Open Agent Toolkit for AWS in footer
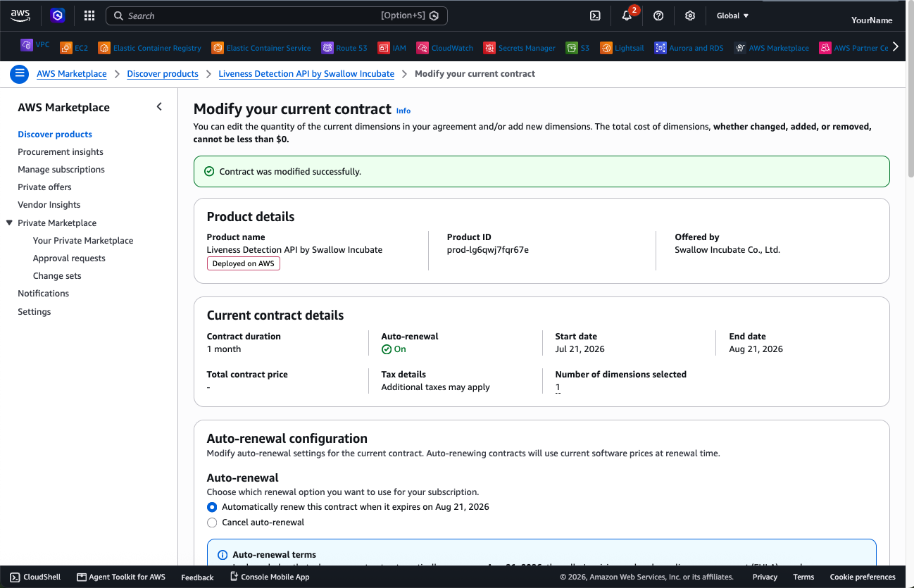Viewport: 914px width, 588px height. click(121, 577)
